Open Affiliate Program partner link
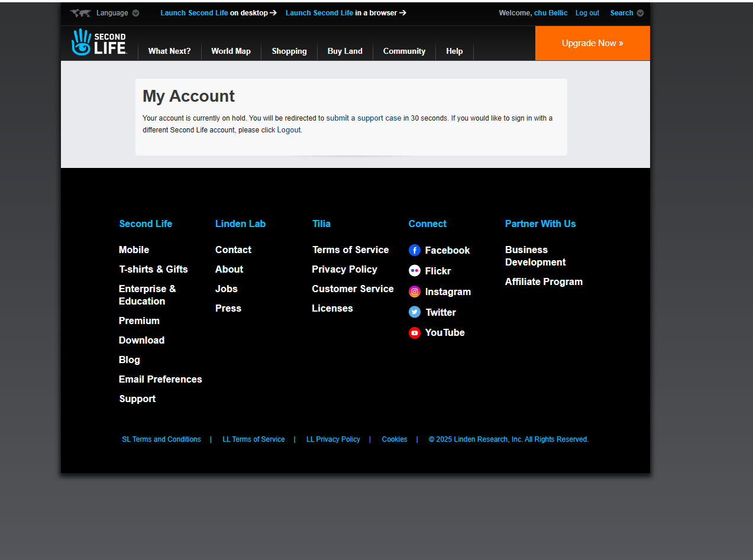The image size is (753, 560). click(544, 282)
